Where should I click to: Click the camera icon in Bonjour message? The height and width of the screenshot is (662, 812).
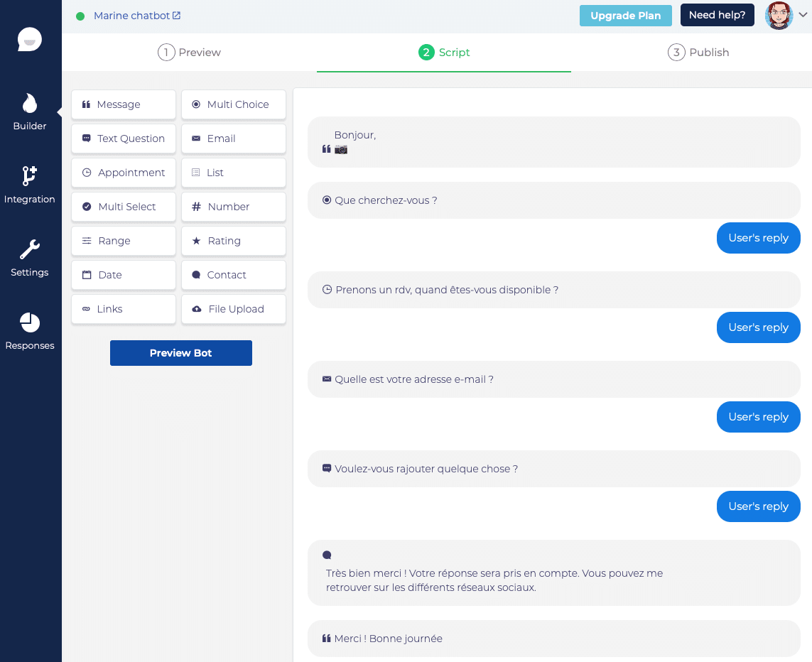[x=341, y=150]
